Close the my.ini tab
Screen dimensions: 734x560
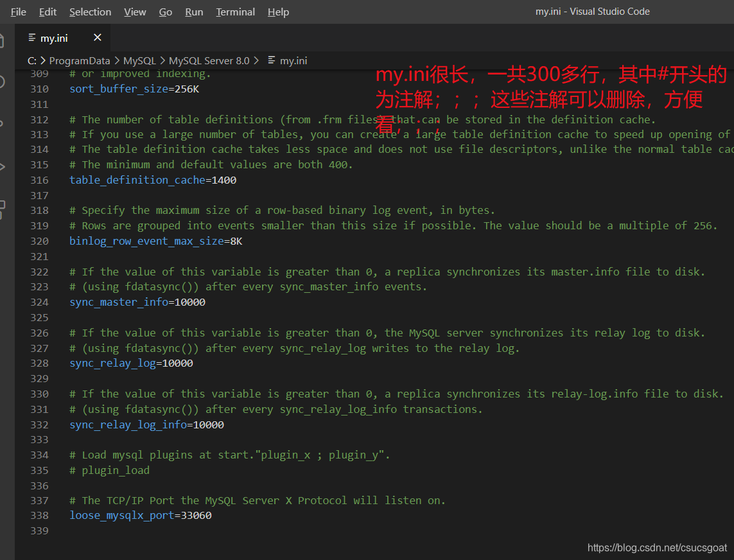(98, 37)
